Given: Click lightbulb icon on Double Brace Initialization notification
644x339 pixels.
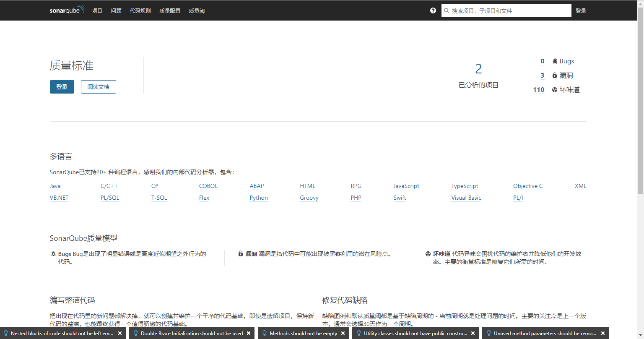Looking at the screenshot, I should (x=136, y=333).
